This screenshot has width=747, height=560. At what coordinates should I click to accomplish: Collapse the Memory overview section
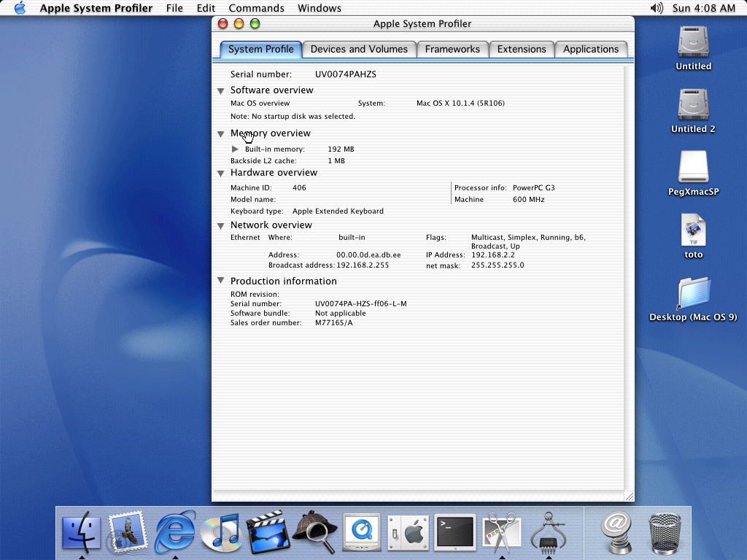tap(220, 134)
